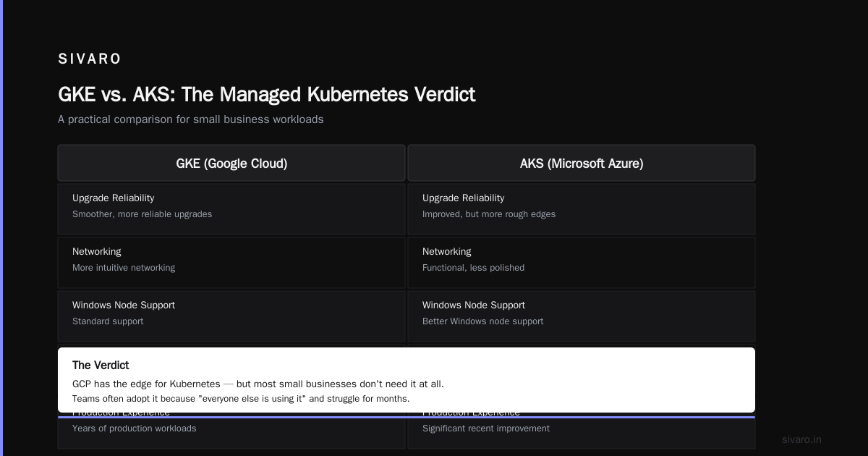Click 'Years of production workloads' text
The width and height of the screenshot is (868, 456).
[135, 428]
